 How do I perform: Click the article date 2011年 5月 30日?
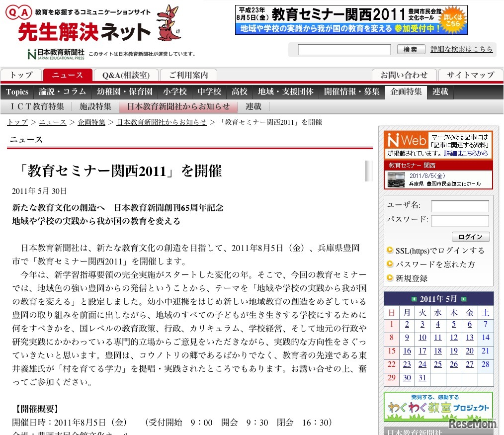click(39, 191)
